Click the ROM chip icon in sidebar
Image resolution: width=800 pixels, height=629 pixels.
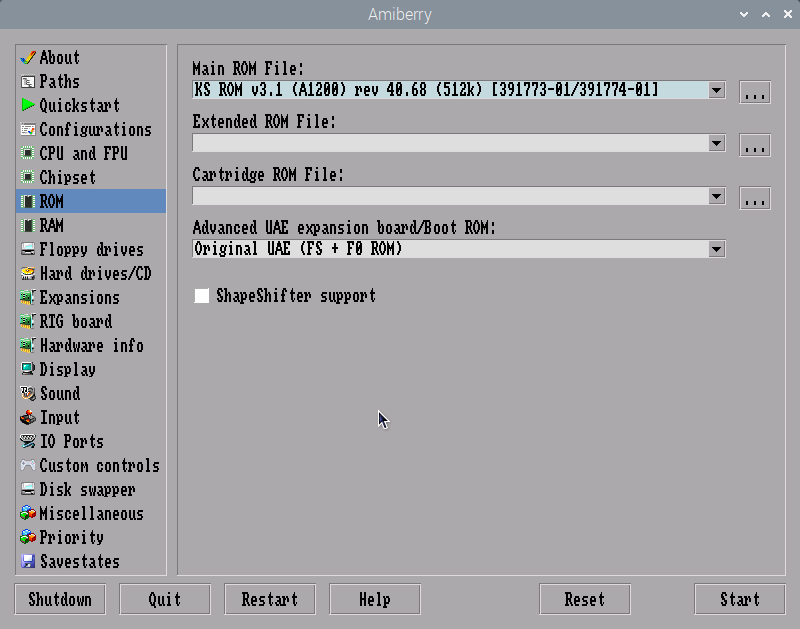point(28,201)
